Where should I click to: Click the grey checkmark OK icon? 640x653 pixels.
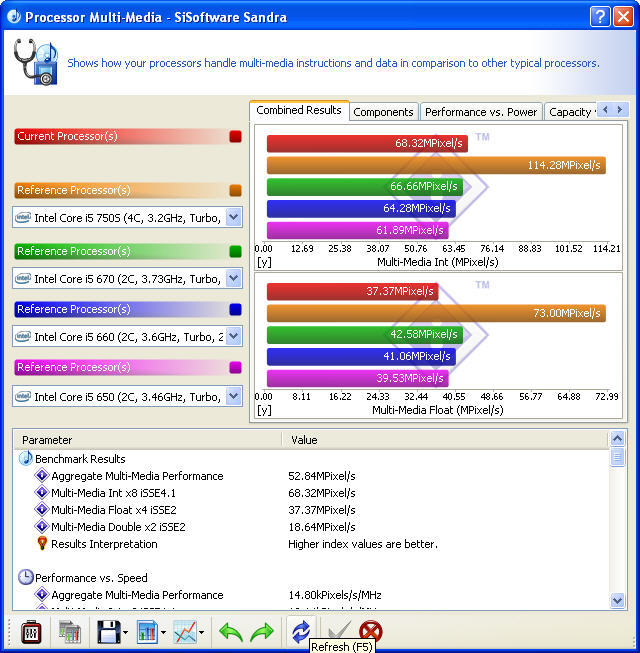[x=339, y=630]
